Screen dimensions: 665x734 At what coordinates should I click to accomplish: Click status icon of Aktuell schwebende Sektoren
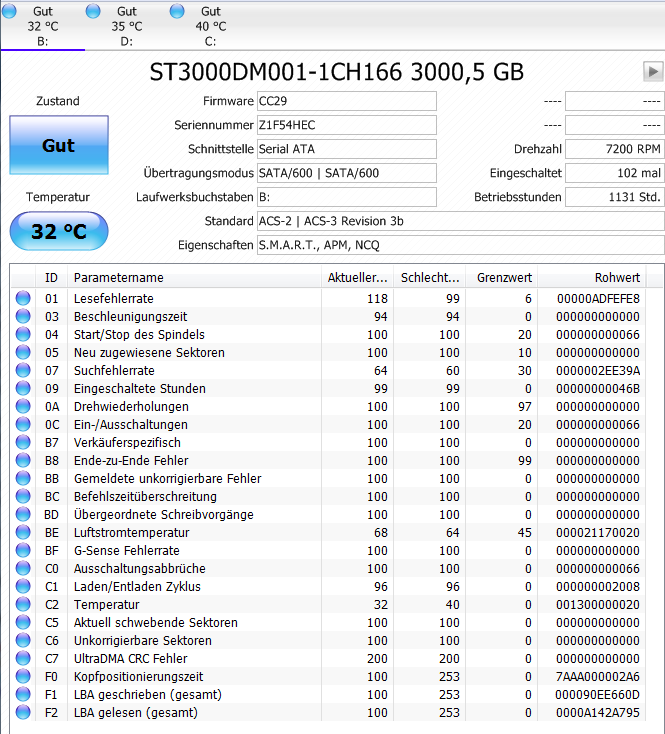23,622
